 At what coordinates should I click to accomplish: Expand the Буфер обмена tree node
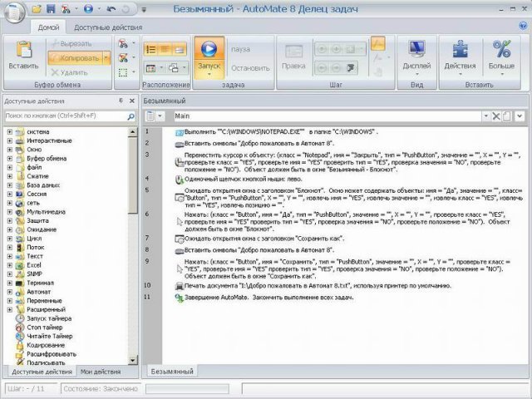pos(10,159)
